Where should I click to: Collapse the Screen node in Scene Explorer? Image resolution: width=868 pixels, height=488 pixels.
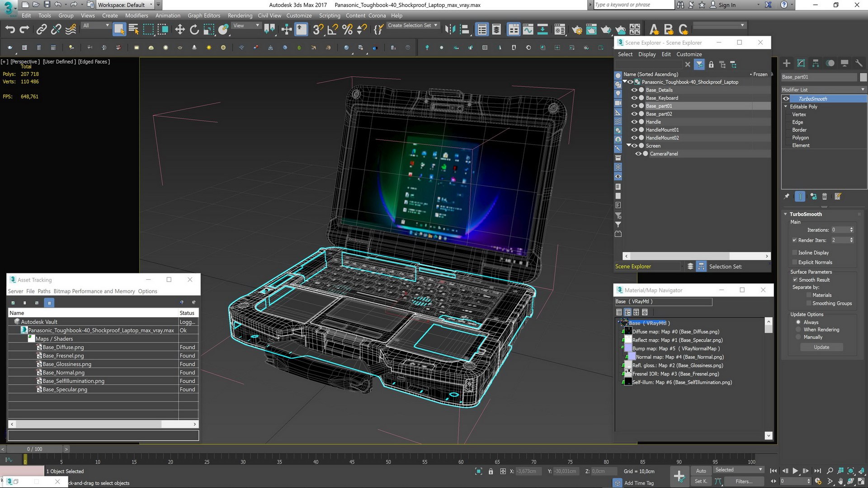628,145
